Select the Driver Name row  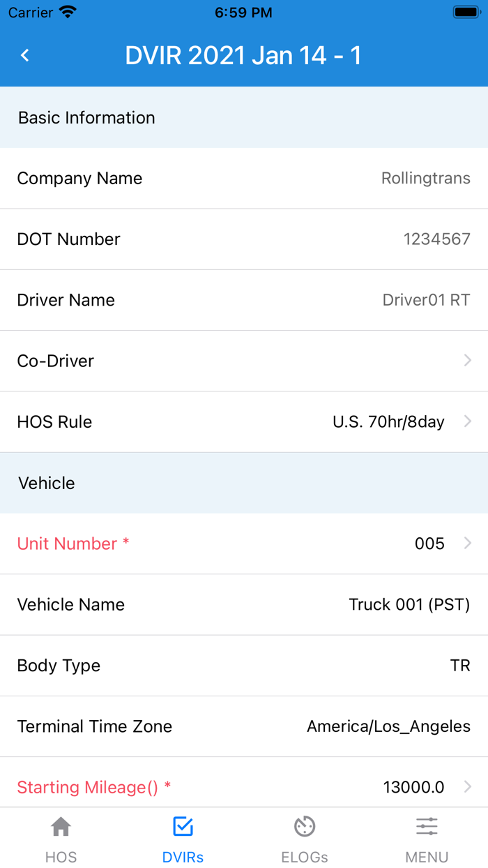tap(244, 300)
